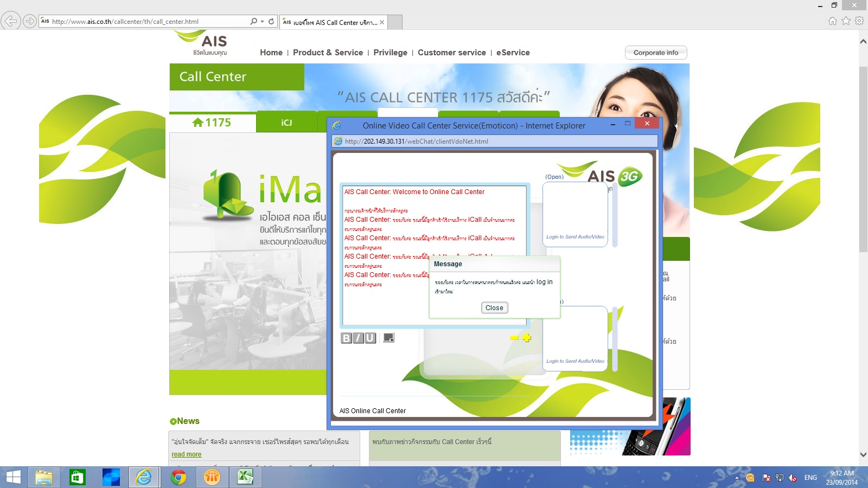Click the News heading bullet icon
This screenshot has width=868, height=488.
coord(173,421)
